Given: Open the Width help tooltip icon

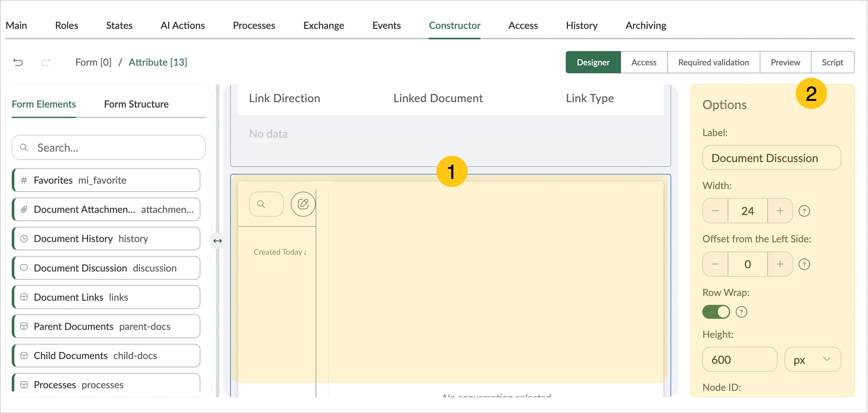Looking at the screenshot, I should [804, 211].
